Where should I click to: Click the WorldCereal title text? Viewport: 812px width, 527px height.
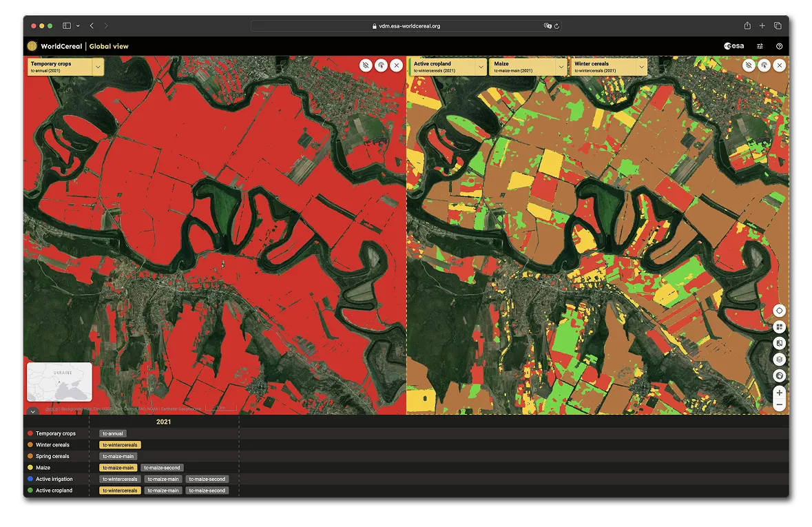coord(61,46)
